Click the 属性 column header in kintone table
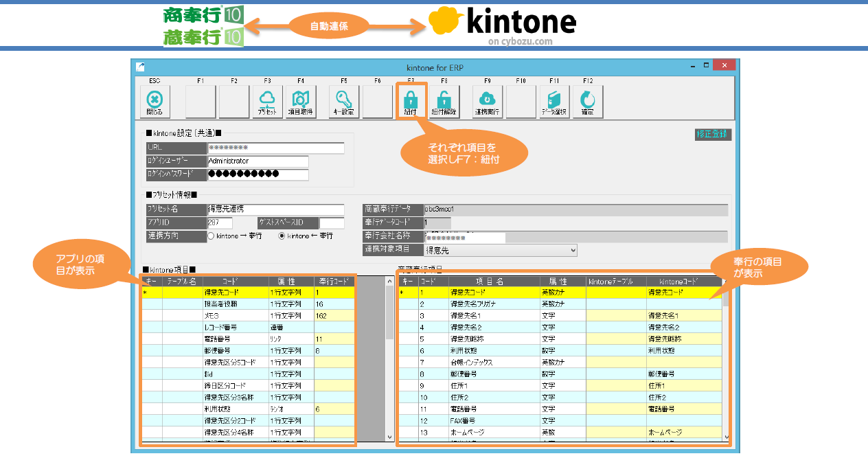868x456 pixels. pos(291,282)
